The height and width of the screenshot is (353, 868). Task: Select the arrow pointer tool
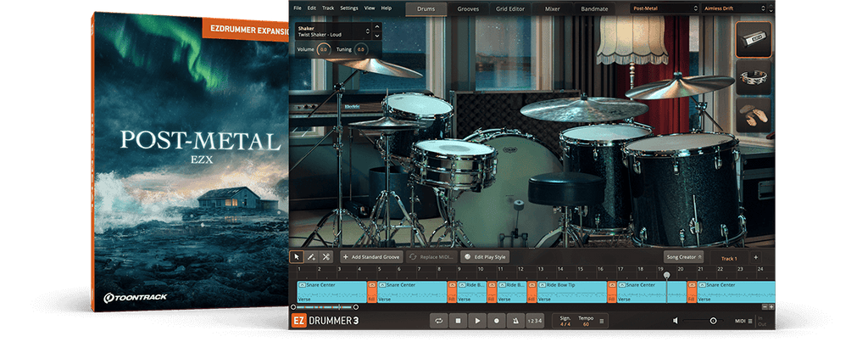(296, 257)
